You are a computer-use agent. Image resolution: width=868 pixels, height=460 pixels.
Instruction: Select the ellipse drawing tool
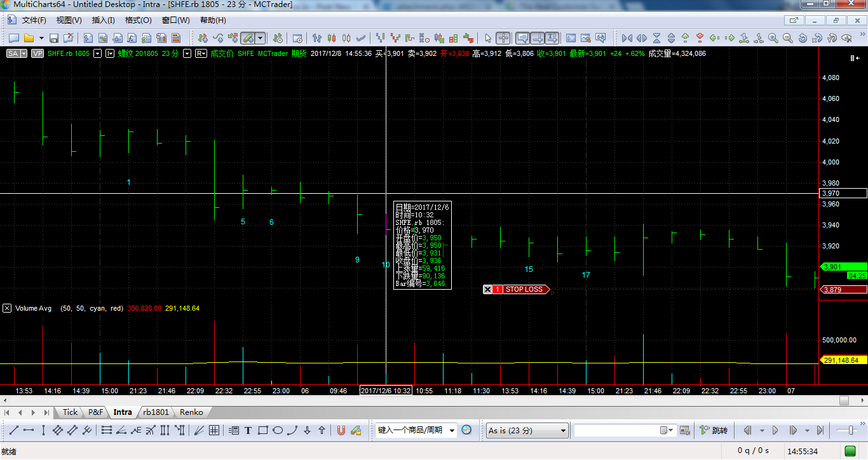pyautogui.click(x=278, y=430)
